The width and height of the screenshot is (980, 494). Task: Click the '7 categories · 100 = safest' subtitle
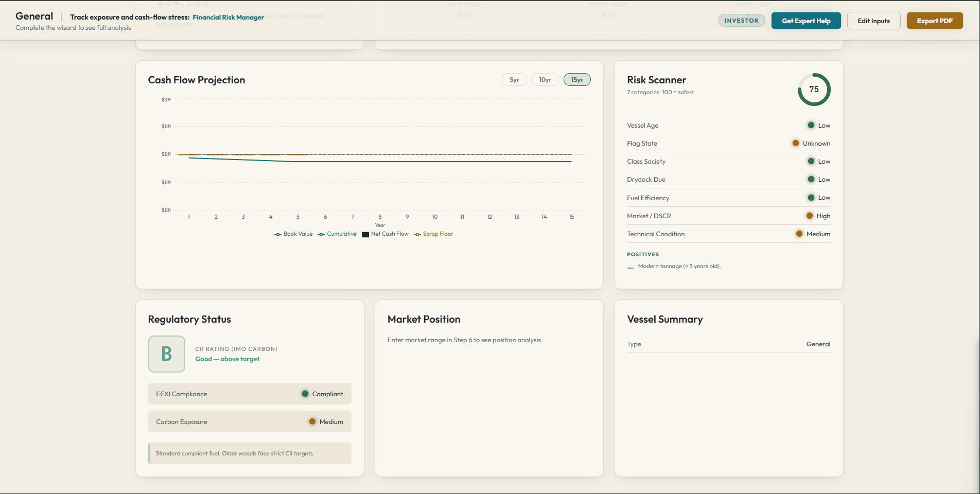(660, 93)
